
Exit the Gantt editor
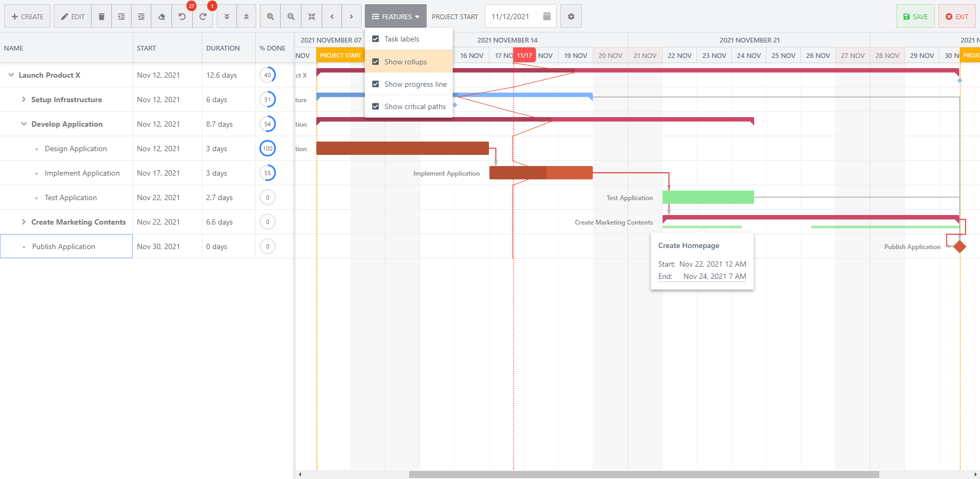tap(957, 16)
